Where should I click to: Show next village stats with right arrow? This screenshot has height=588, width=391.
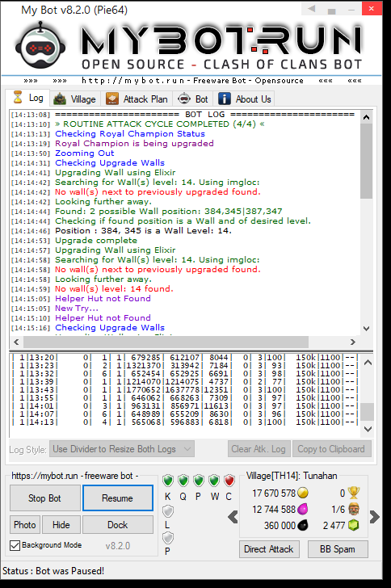(375, 517)
